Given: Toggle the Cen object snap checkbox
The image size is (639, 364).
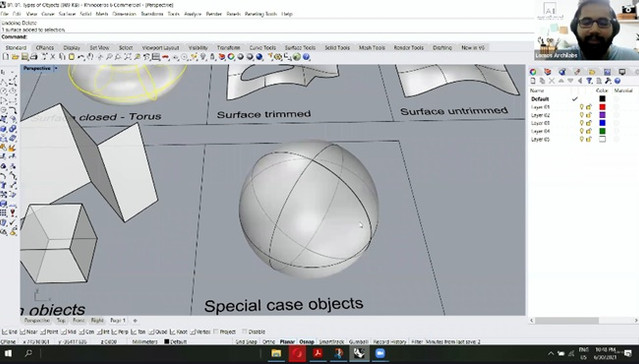Looking at the screenshot, I should [82, 332].
